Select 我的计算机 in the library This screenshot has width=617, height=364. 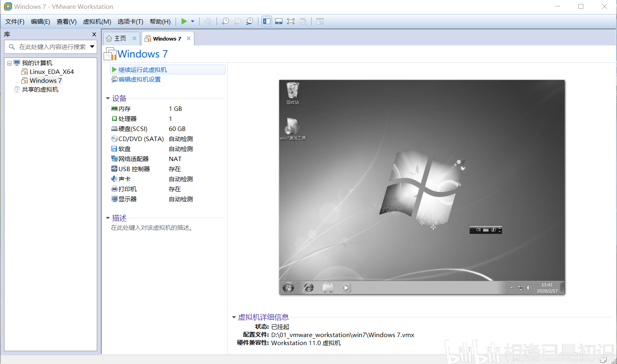point(37,63)
